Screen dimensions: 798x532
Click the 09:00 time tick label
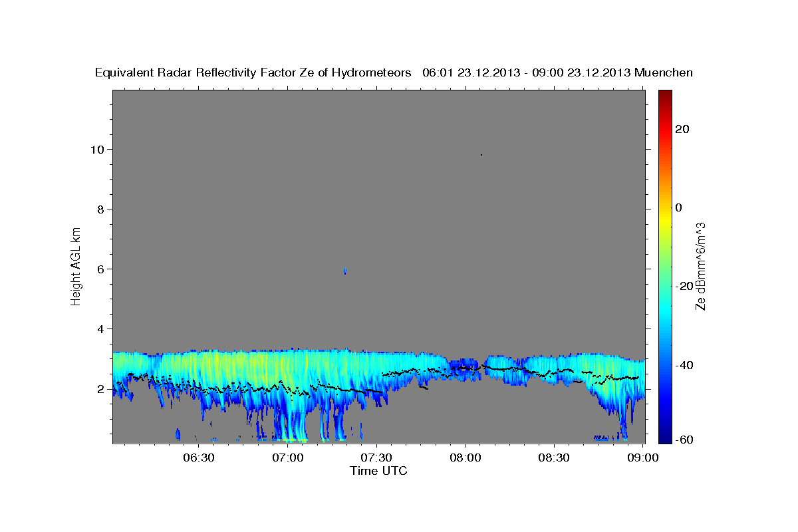(644, 458)
